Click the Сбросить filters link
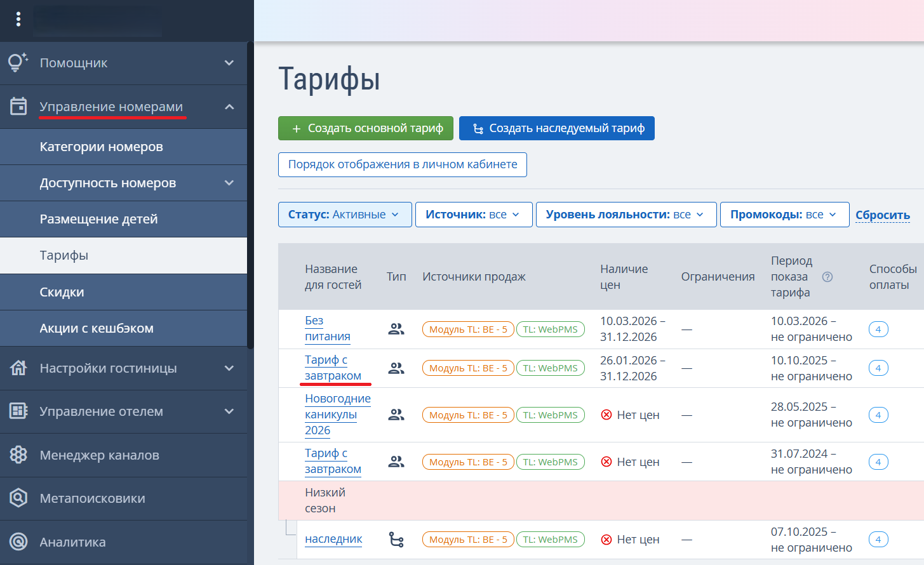Screen dimensions: 924x565 tap(882, 215)
